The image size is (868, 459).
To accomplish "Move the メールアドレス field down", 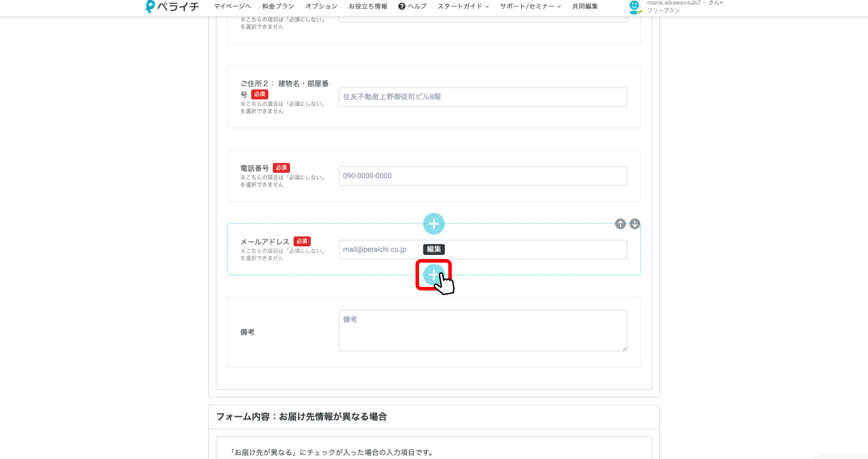I will (635, 224).
